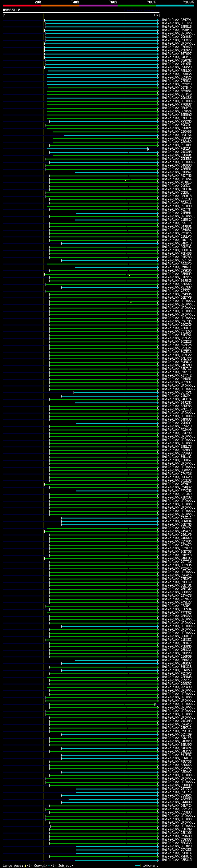The height and width of the screenshot is (868, 197).
Task: Select hit label UniRef100_A0SE27
Action: click(x=177, y=603)
